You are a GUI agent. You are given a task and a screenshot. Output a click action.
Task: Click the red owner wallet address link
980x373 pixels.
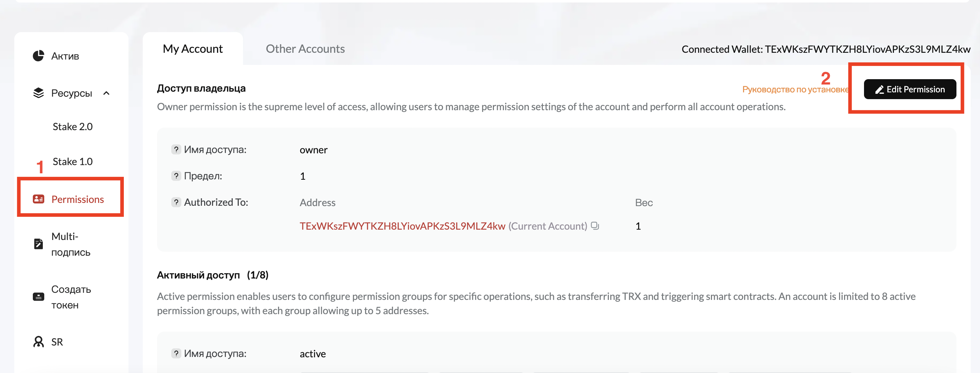(402, 226)
